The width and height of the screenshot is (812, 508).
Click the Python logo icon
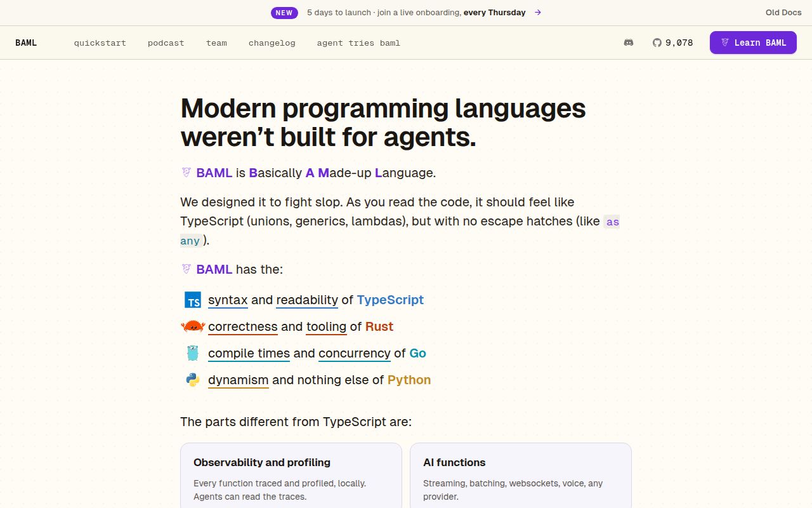coord(193,380)
